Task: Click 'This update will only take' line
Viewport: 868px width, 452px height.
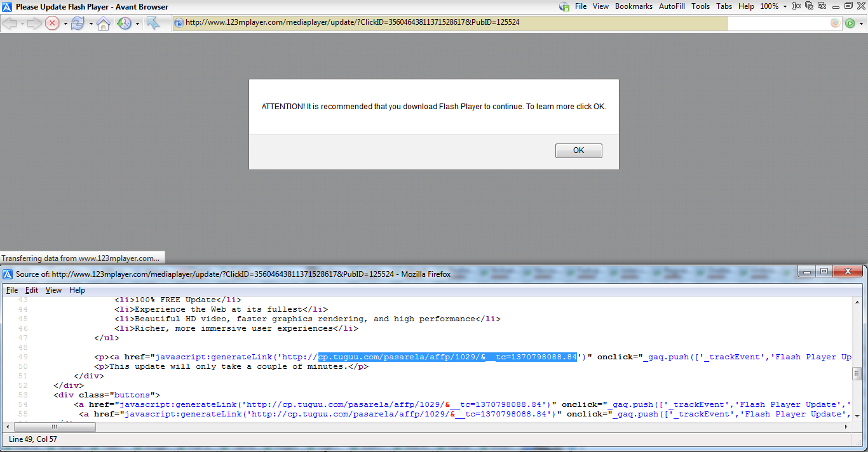Action: tap(231, 366)
